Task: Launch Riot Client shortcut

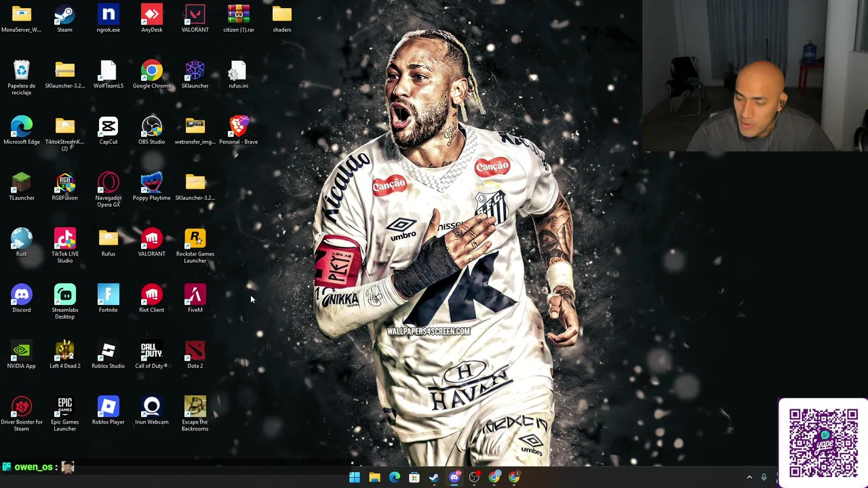Action: [x=151, y=298]
